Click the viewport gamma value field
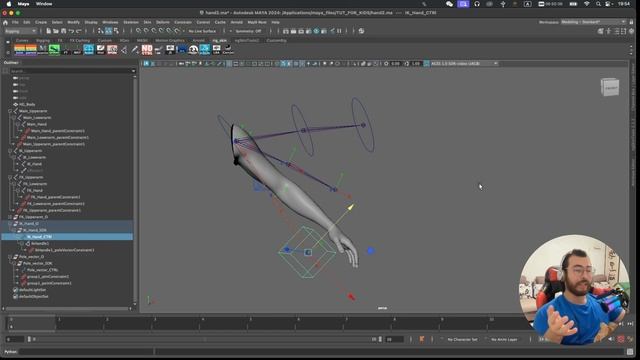Viewport: 640px width, 360px height. click(416, 64)
